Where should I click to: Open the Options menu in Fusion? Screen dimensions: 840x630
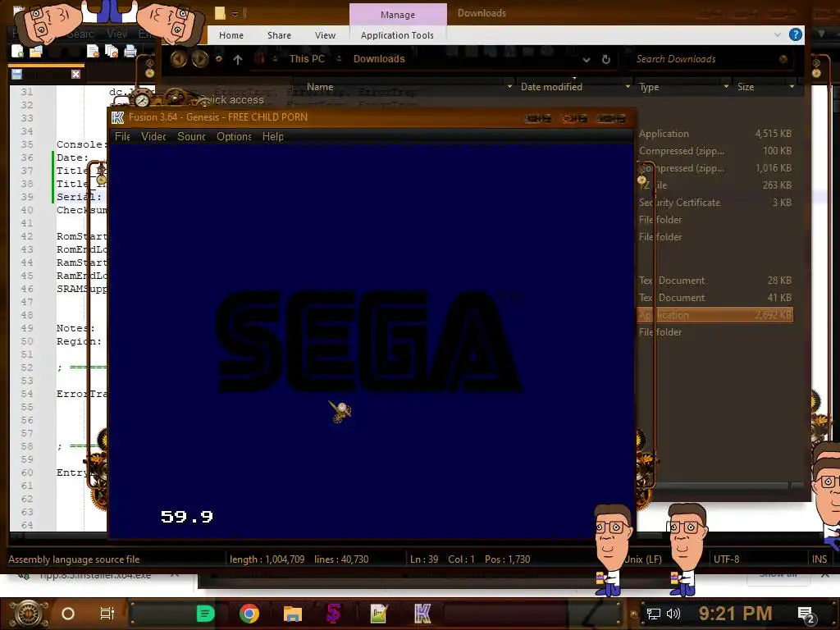coord(234,137)
